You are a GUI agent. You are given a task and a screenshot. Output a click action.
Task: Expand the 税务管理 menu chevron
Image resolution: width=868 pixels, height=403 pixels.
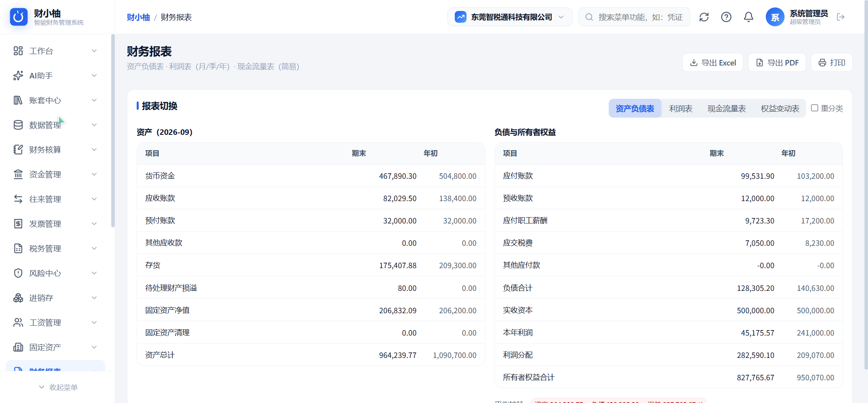click(94, 249)
